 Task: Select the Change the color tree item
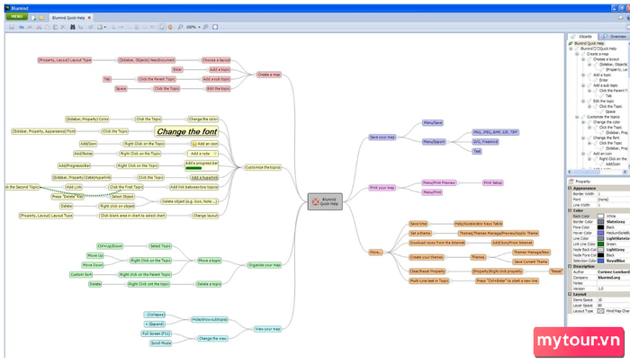pos(607,122)
